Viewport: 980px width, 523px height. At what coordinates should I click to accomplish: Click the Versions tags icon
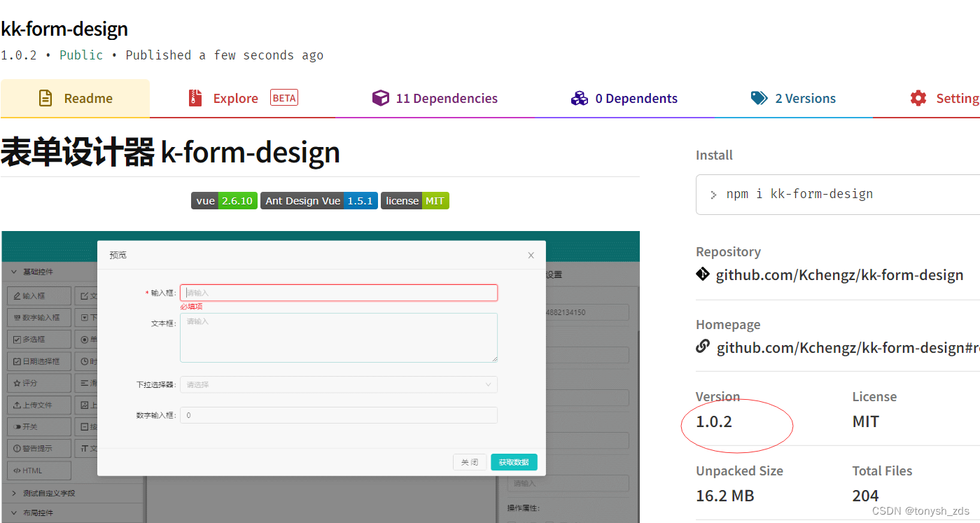tap(759, 98)
